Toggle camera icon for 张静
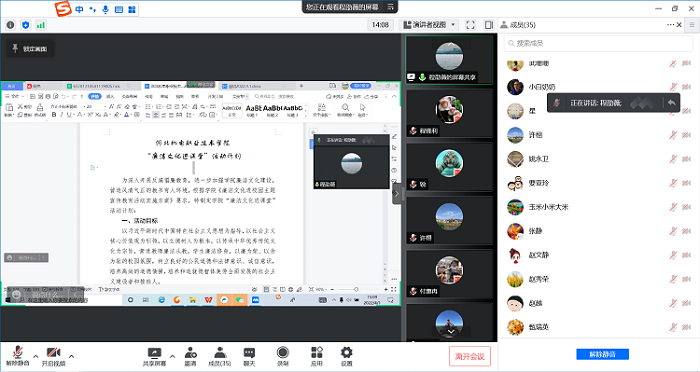700x372 pixels. coord(686,231)
